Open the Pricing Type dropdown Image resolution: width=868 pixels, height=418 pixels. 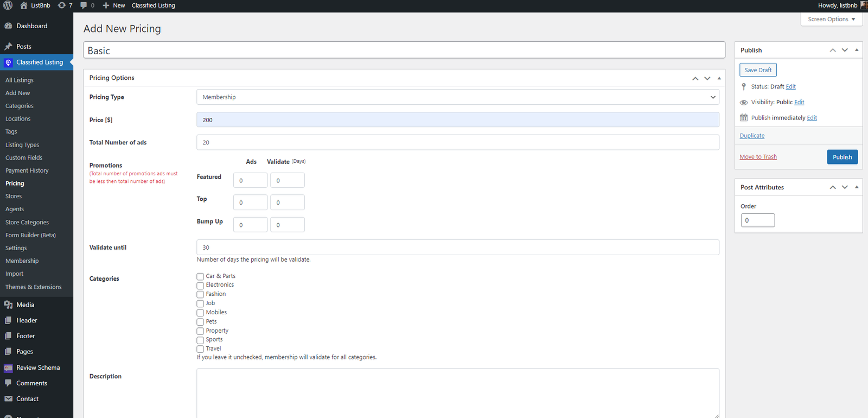pyautogui.click(x=457, y=97)
